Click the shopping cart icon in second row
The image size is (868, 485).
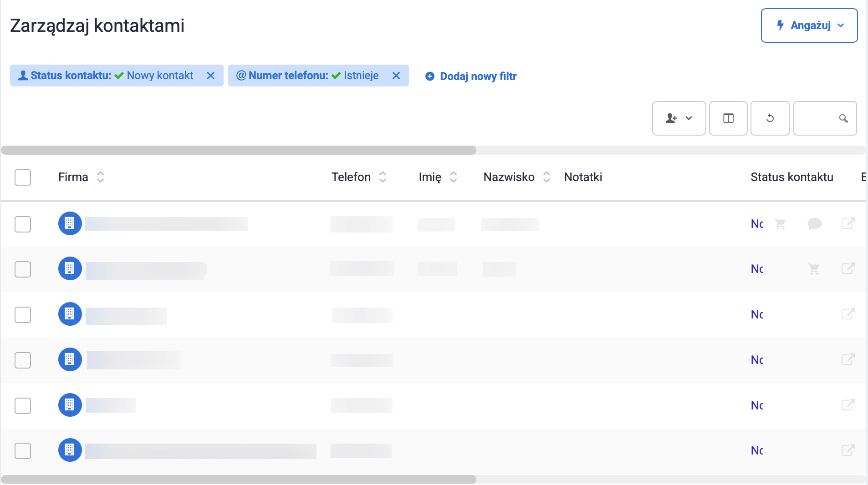814,269
